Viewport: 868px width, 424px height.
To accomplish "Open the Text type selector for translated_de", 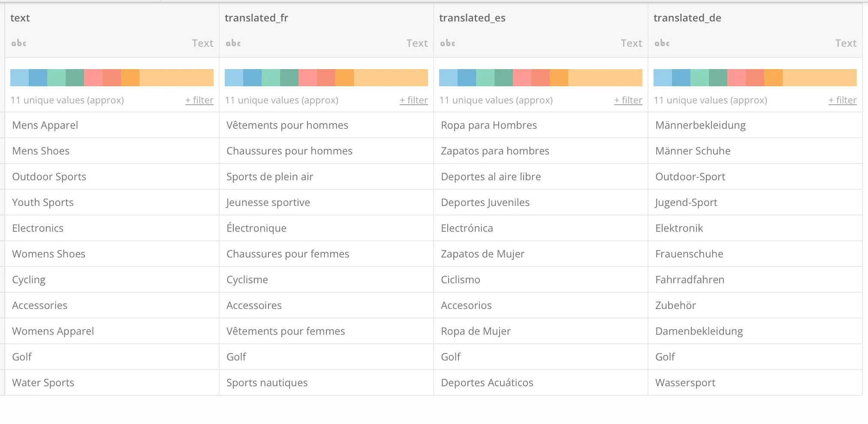I will (846, 43).
